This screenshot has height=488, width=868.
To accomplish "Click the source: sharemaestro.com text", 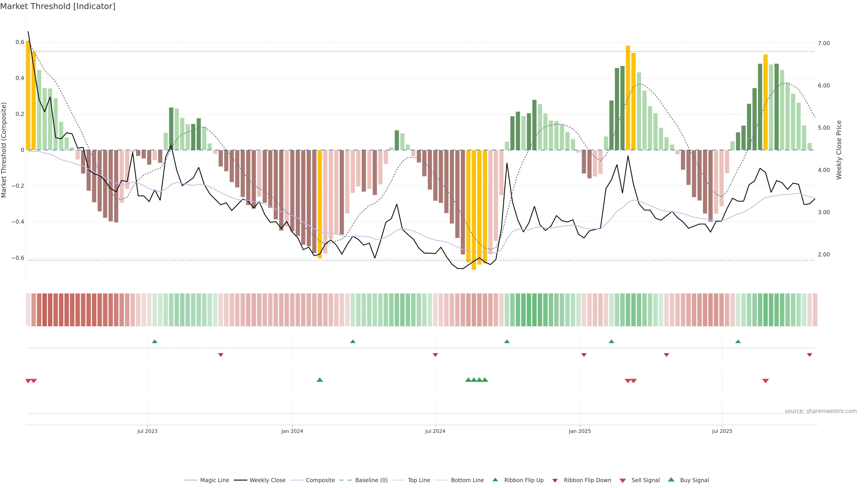I will [821, 411].
